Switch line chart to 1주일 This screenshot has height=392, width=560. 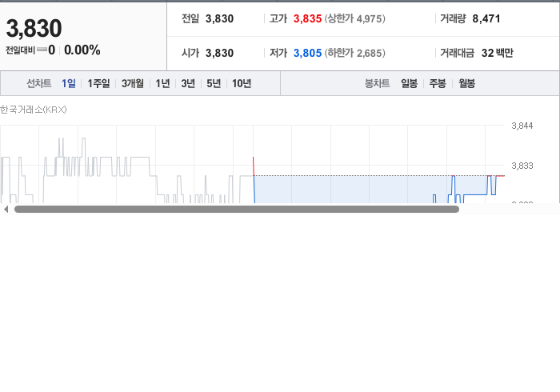point(98,83)
